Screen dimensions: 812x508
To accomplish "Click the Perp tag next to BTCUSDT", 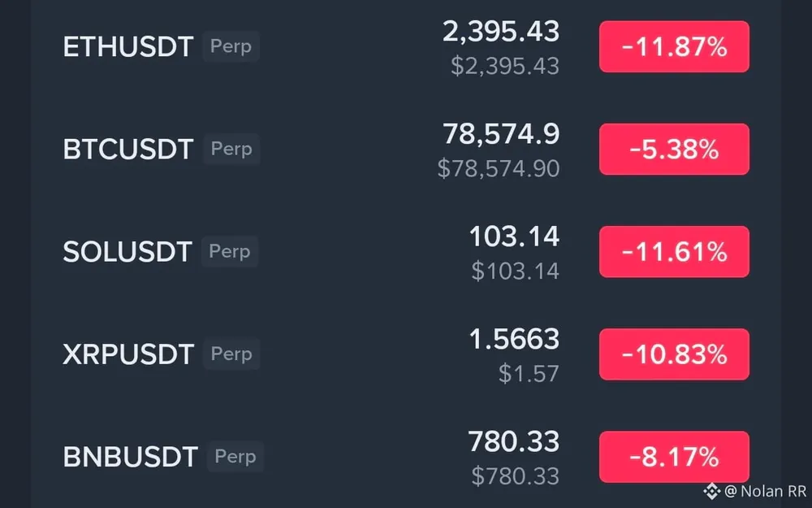I will pos(231,149).
